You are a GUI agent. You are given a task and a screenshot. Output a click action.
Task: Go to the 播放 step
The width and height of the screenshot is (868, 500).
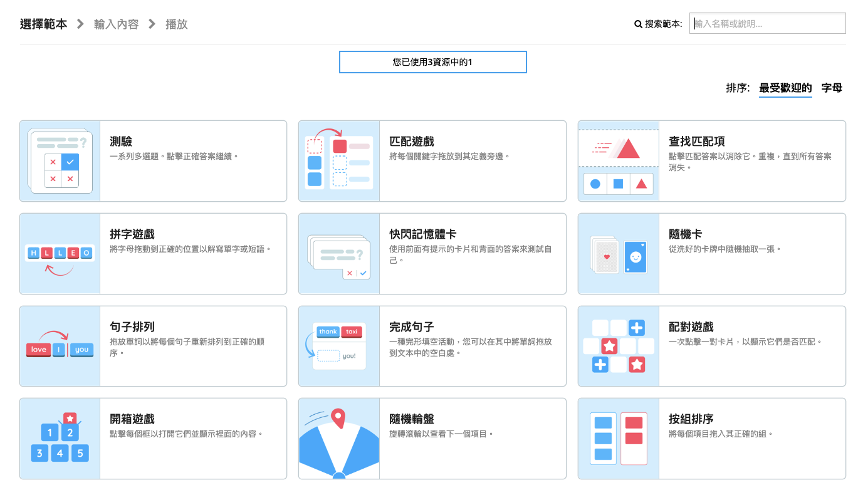tap(176, 24)
